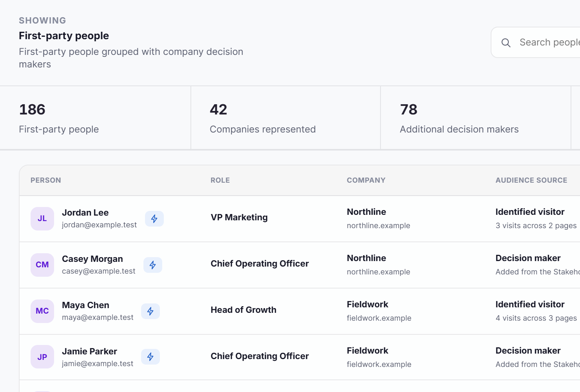Click Jamie Parker's Chief Operating Officer role
This screenshot has height=392, width=580.
(x=260, y=356)
